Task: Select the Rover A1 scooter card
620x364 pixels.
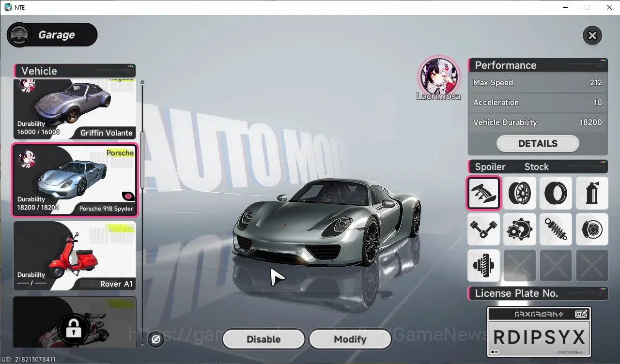Action: tap(75, 256)
